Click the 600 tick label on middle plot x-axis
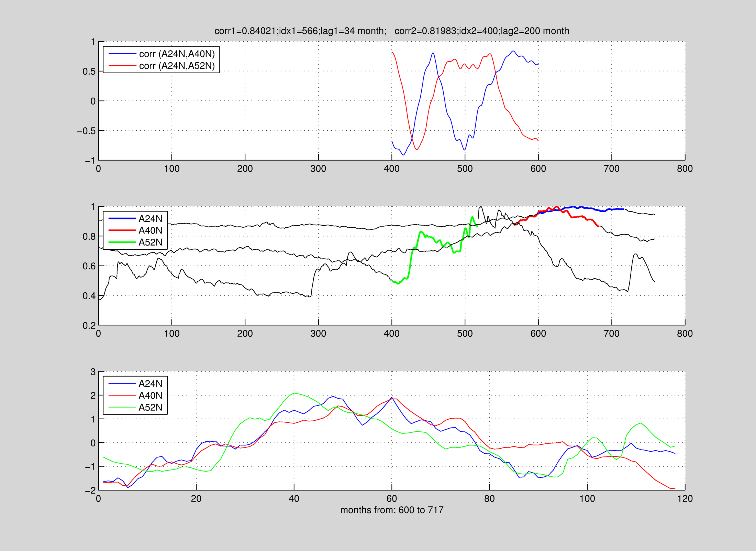 pyautogui.click(x=538, y=334)
